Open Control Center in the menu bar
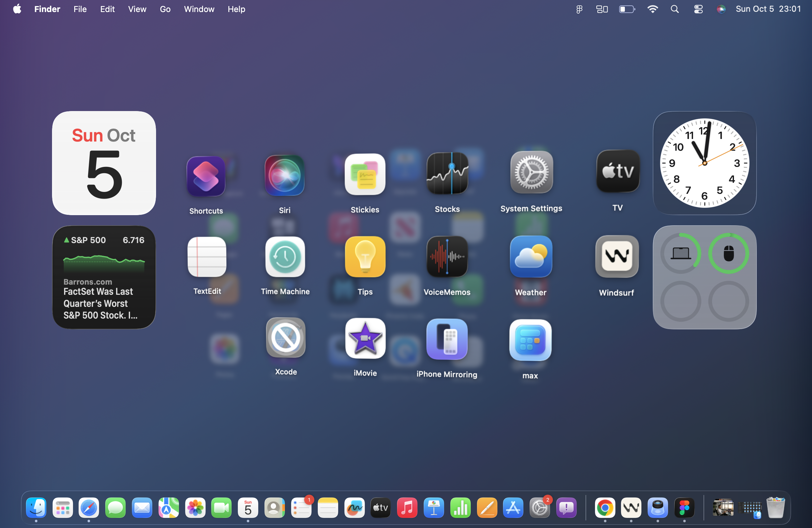 [x=698, y=9]
